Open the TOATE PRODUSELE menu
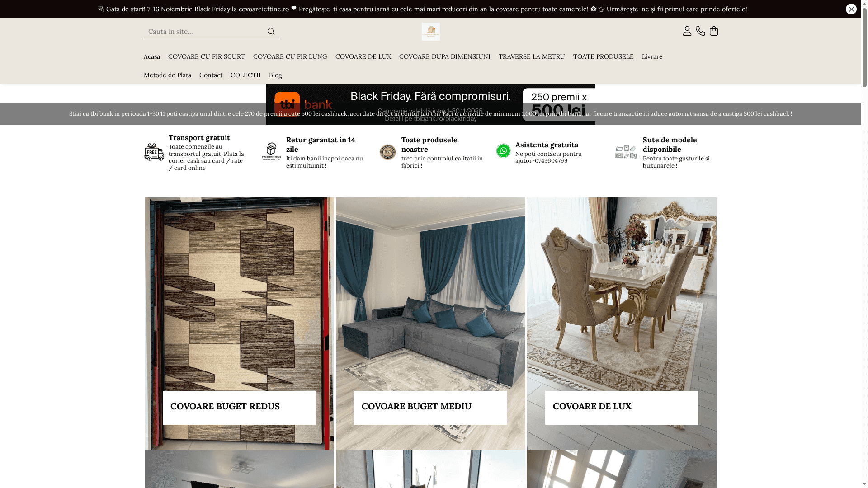 603,56
